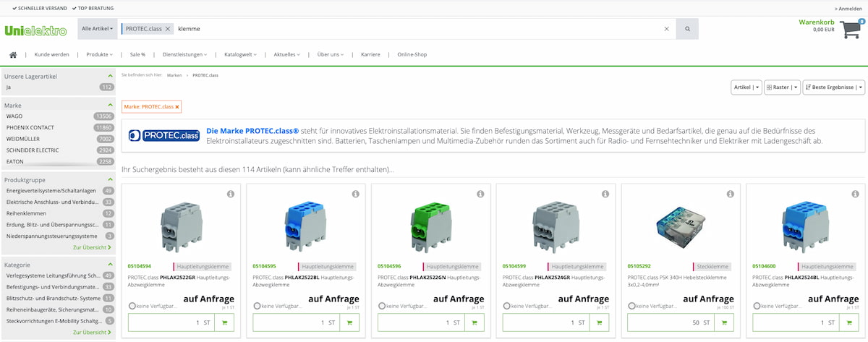Remove the Marke: PROTEC.class filter chip

[177, 107]
